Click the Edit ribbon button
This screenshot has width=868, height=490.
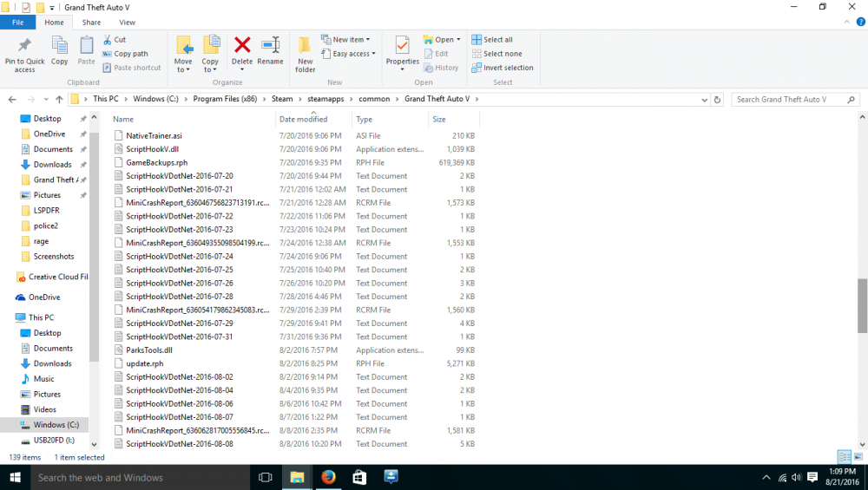point(437,54)
